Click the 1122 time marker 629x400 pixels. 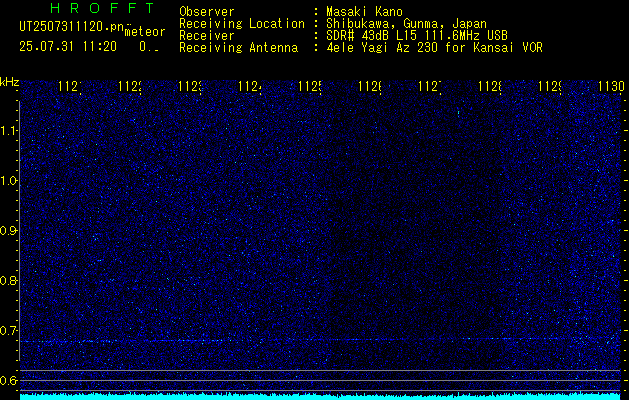130,86
